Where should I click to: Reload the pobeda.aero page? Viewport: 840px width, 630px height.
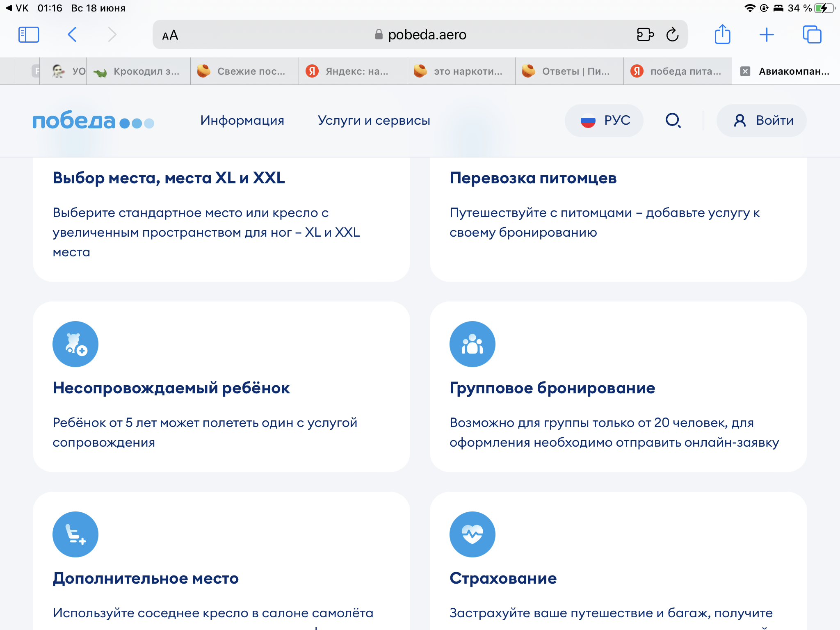point(672,35)
